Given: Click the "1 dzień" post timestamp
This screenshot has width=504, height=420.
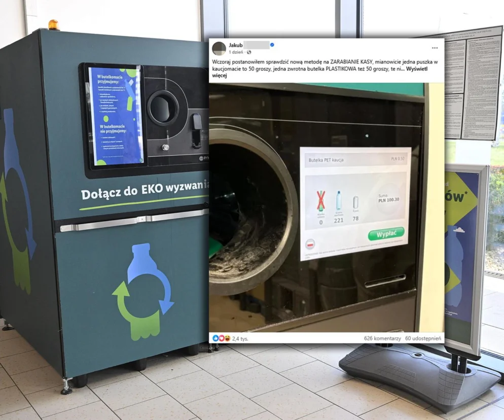Looking at the screenshot, I should 237,52.
